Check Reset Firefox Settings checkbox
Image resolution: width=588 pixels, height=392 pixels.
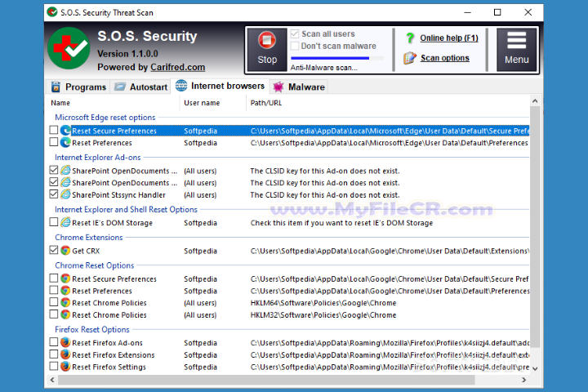[54, 366]
